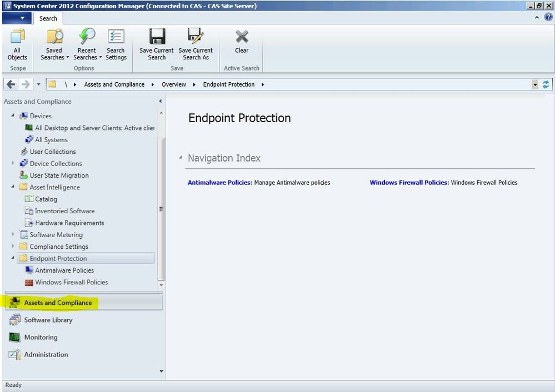
Task: Open Saved Searches in the ribbon
Action: click(54, 44)
